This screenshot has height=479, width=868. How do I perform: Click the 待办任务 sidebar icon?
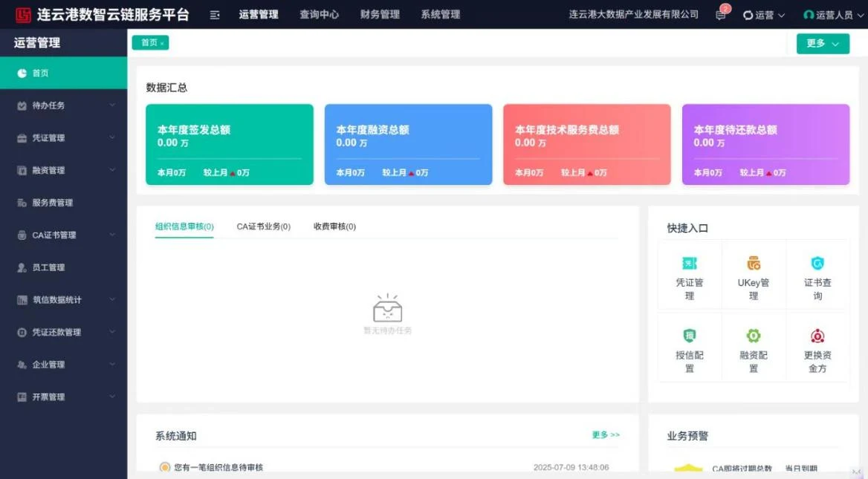(22, 105)
